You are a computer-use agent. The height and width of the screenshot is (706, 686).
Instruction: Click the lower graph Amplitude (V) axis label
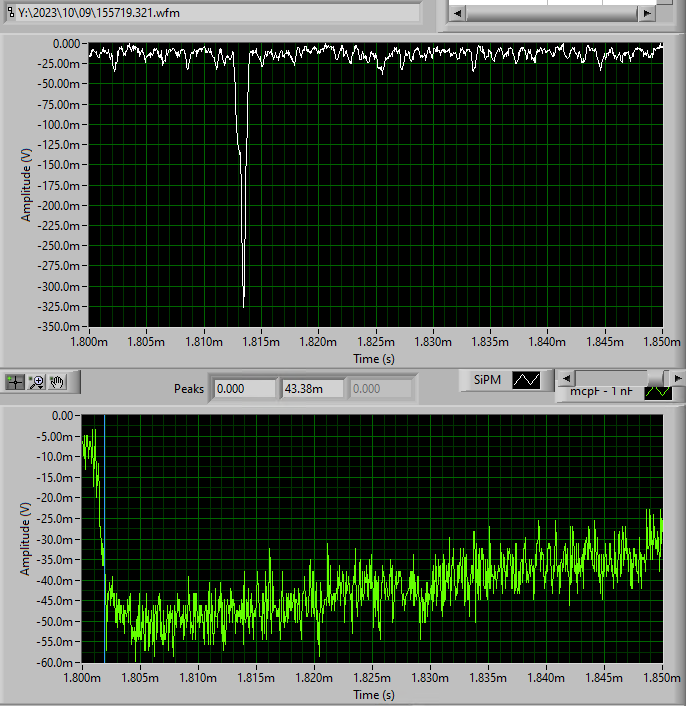(x=25, y=539)
